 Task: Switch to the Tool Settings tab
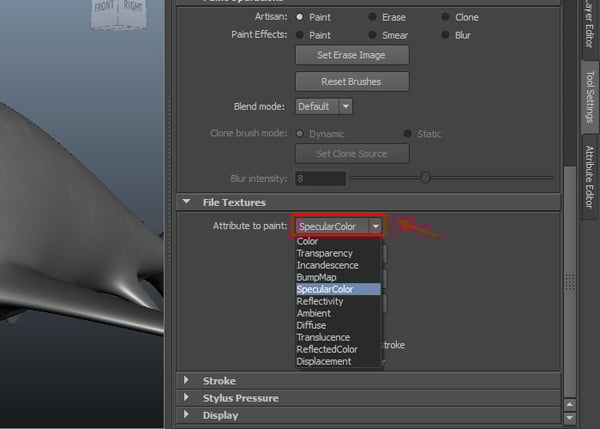coord(589,97)
